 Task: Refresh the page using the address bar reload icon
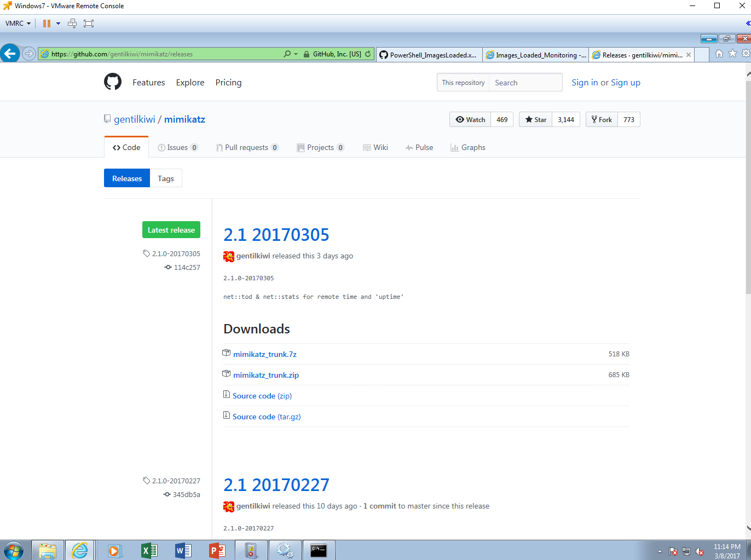pos(368,54)
